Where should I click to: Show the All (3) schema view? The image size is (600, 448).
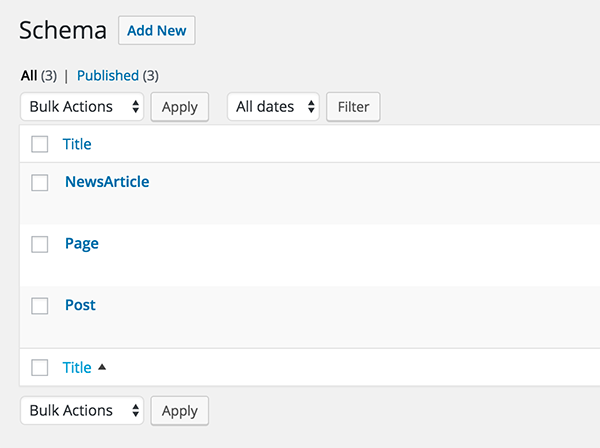pos(28,75)
